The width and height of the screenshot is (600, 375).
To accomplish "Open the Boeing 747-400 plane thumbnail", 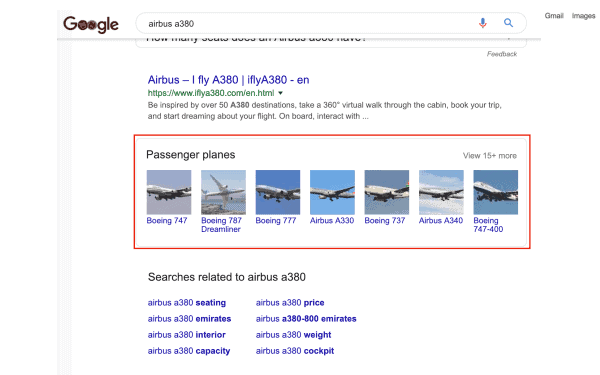I will [x=496, y=192].
